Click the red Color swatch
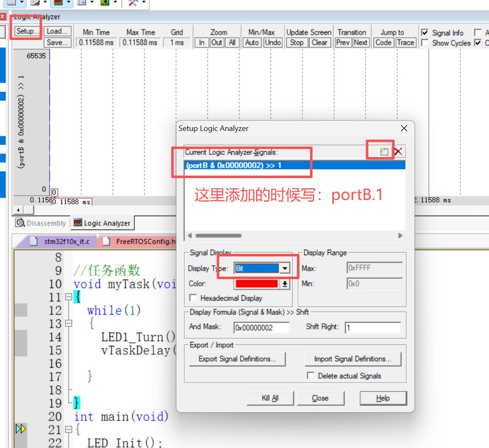Screen dimensions: 489x448 (257, 284)
